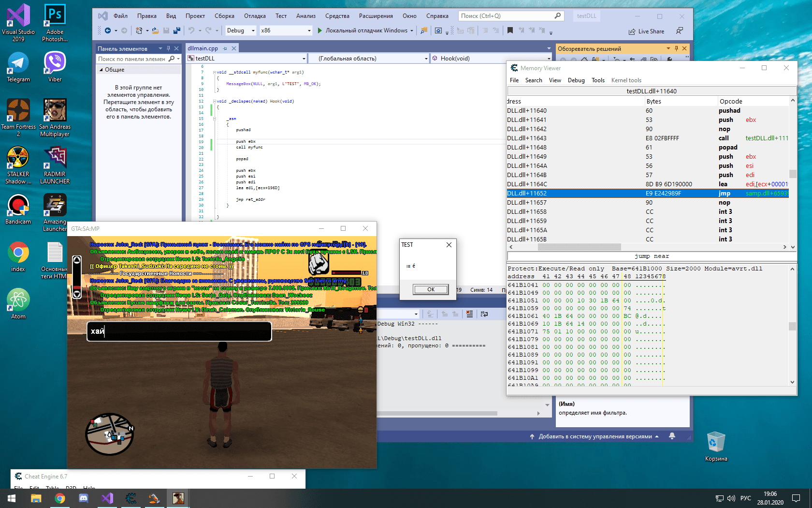Open the Tools menu in Memory Viewer

click(598, 80)
